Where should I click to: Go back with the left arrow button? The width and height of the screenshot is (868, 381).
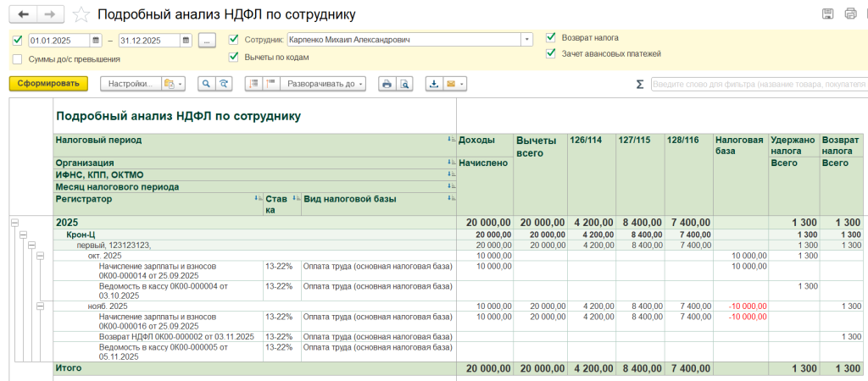(x=23, y=14)
